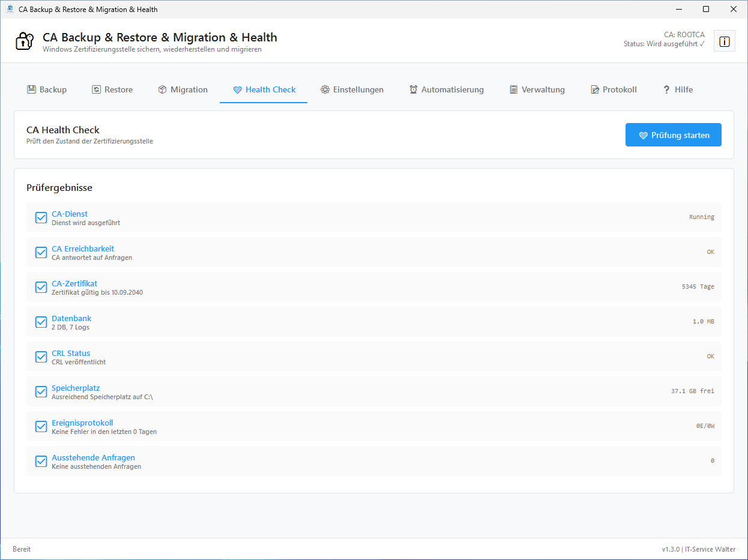The height and width of the screenshot is (560, 748).
Task: Toggle the CA-Zertifikat result checkbox
Action: click(x=41, y=288)
